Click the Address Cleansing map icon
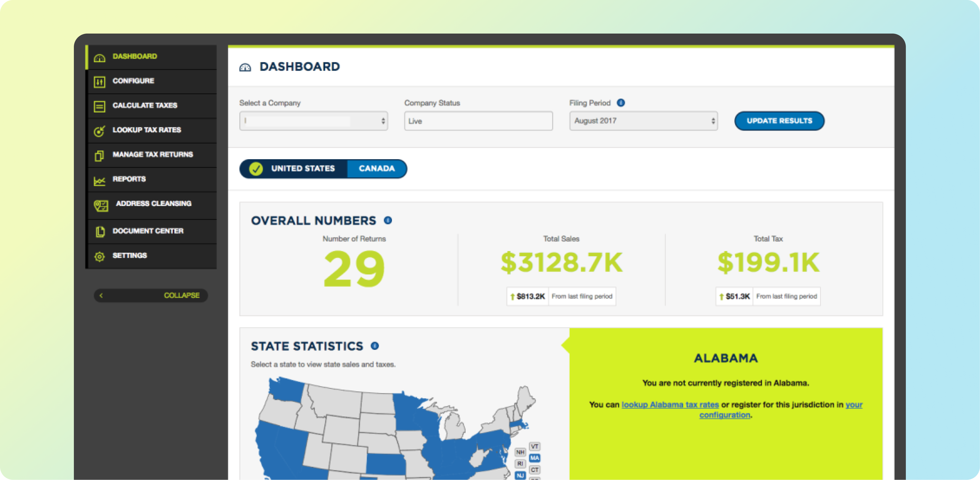The height and width of the screenshot is (480, 980). pyautogui.click(x=101, y=205)
